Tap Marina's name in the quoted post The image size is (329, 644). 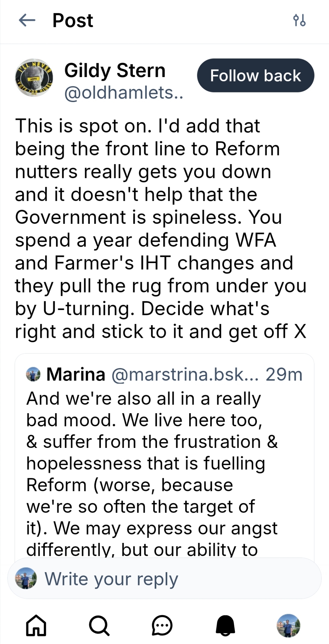[x=76, y=374]
